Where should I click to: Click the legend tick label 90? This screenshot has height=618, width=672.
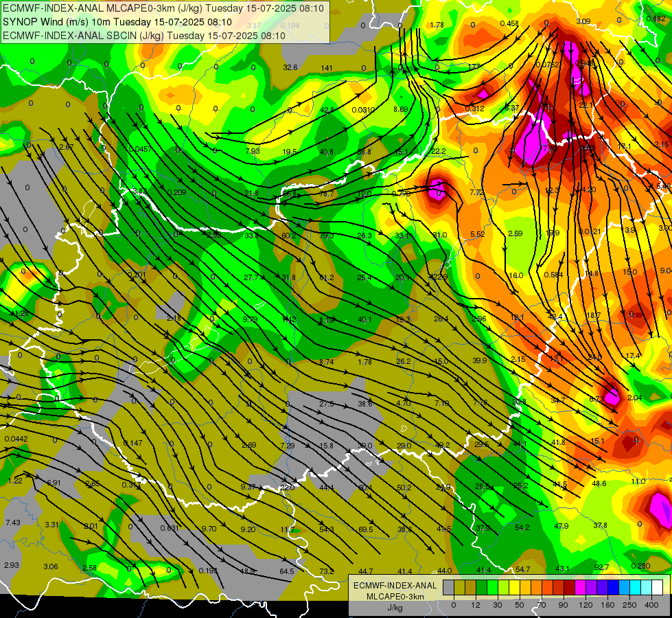pyautogui.click(x=563, y=605)
